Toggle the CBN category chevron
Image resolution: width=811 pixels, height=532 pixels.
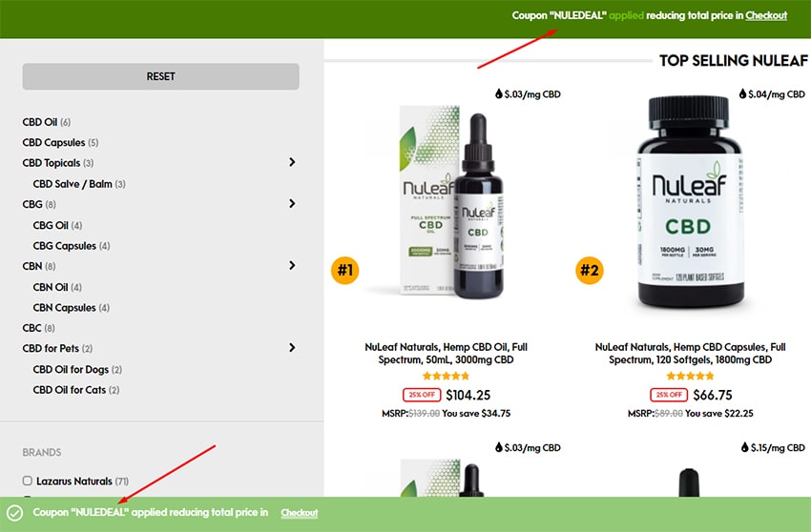(x=292, y=265)
